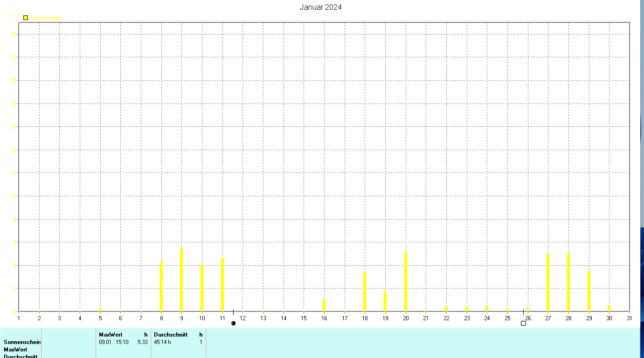Image resolution: width=644 pixels, height=358 pixels.
Task: Click the chart title Januar 2024
Action: point(321,7)
